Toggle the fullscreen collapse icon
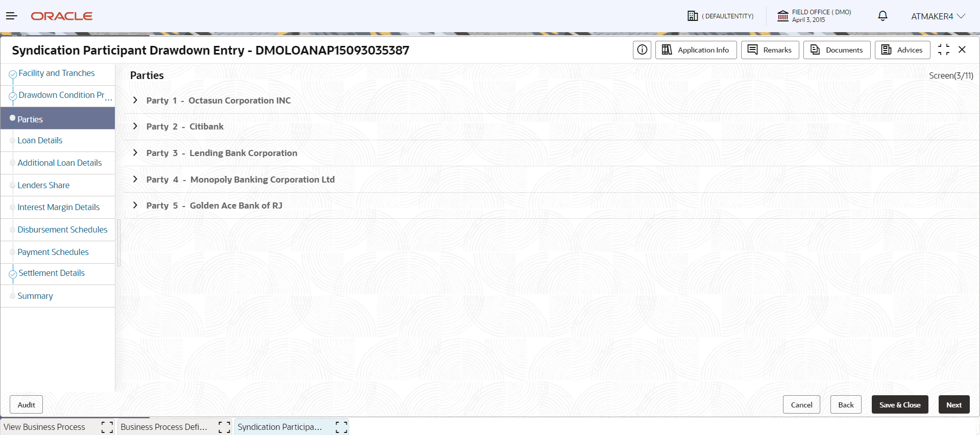This screenshot has width=980, height=435. pos(944,49)
